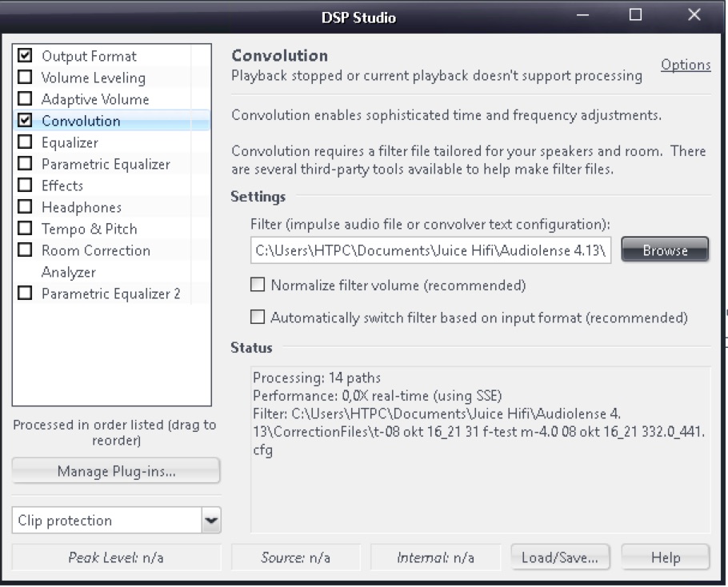
Task: Click the Manage Plug-ins button
Action: (x=116, y=471)
